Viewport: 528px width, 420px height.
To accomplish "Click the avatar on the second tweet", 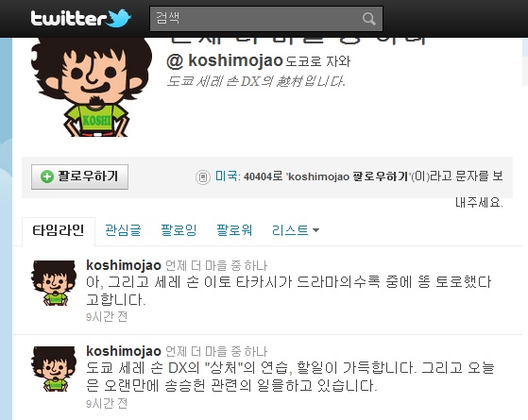I will pos(54,369).
